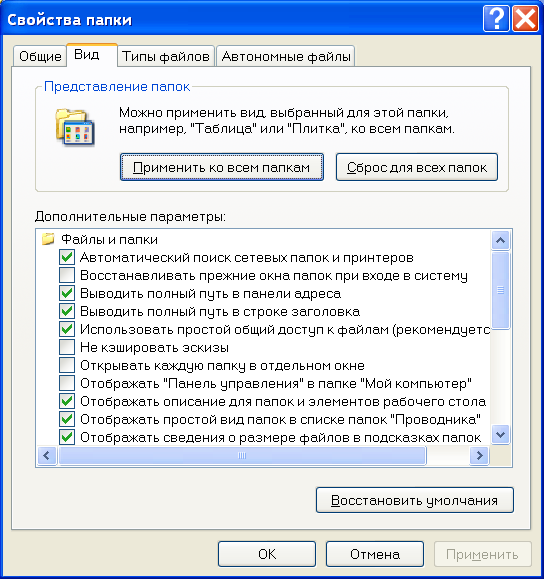Click the list's scroll up arrow

coord(500,240)
